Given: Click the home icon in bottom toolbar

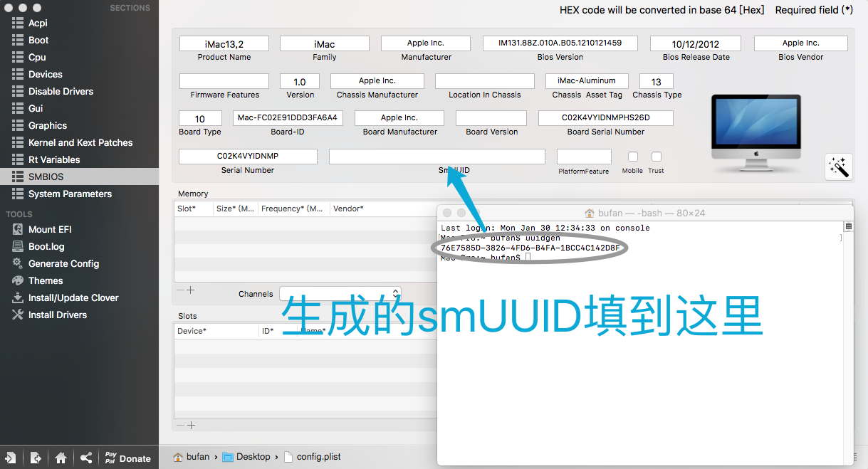Looking at the screenshot, I should pyautogui.click(x=61, y=458).
